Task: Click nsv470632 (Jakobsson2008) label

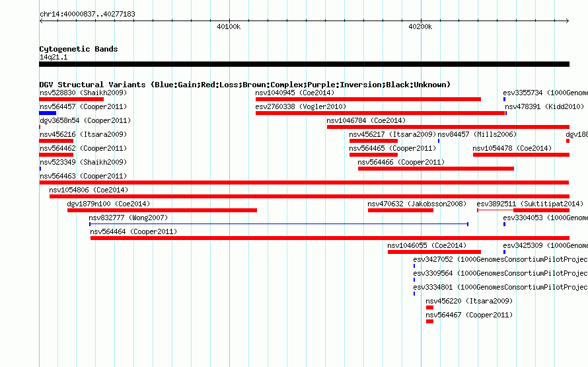Action: (417, 204)
